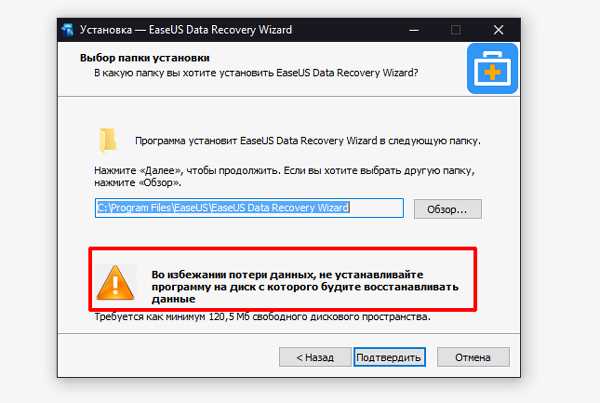Click the orange warning triangle icon
Image resolution: width=600 pixels, height=403 pixels.
coord(115,283)
